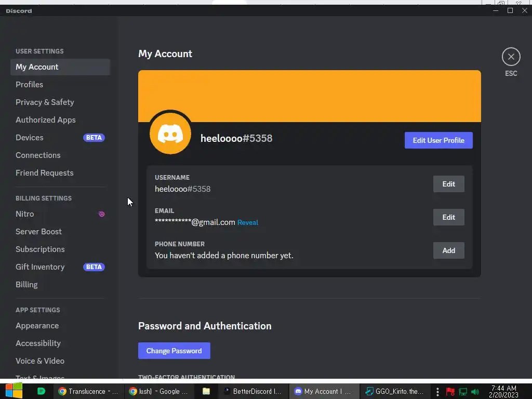
Task: Click the USER SETTINGS section header
Action: tap(39, 51)
